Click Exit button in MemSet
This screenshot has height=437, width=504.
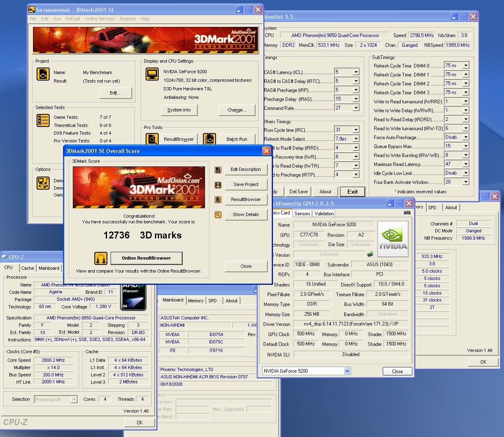tap(352, 192)
